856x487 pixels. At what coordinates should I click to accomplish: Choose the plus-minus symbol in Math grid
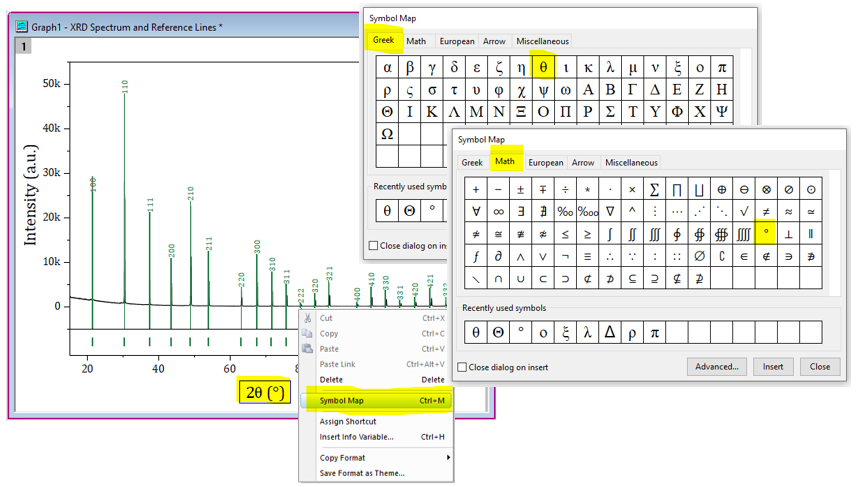coord(520,190)
